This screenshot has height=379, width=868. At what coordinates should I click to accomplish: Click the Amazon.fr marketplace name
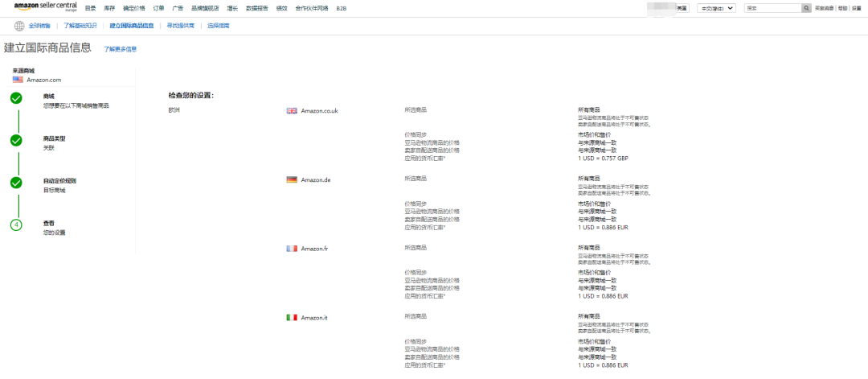[315, 248]
